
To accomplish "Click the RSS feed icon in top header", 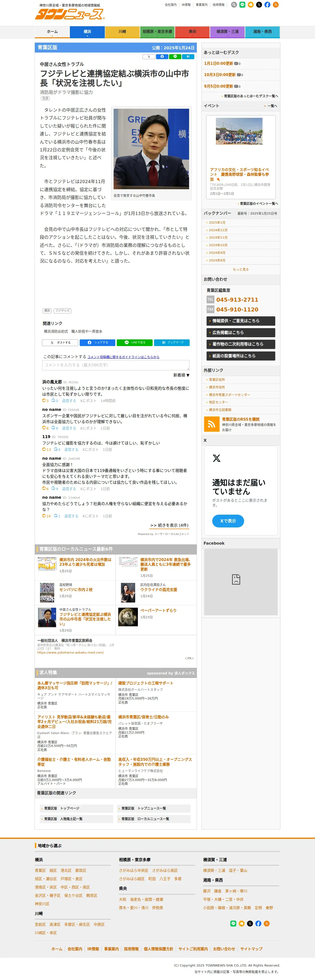I will [276, 5].
